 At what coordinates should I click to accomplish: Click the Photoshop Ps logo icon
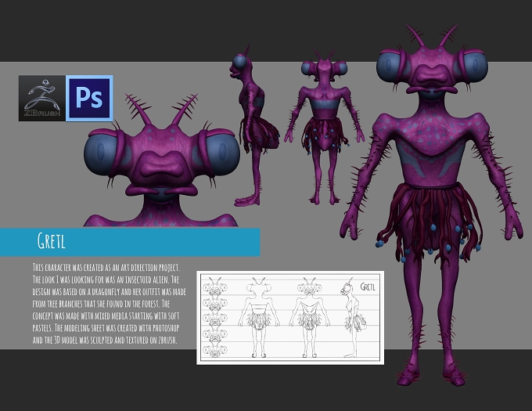click(89, 98)
